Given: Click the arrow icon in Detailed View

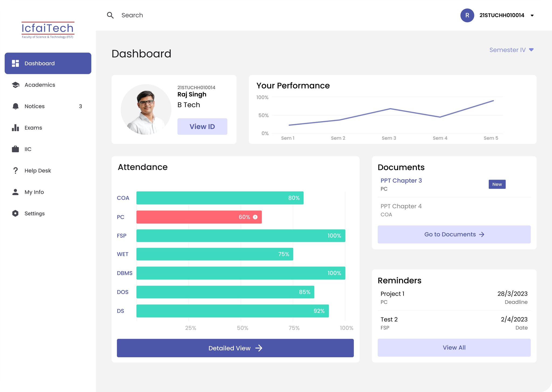Looking at the screenshot, I should (x=259, y=348).
